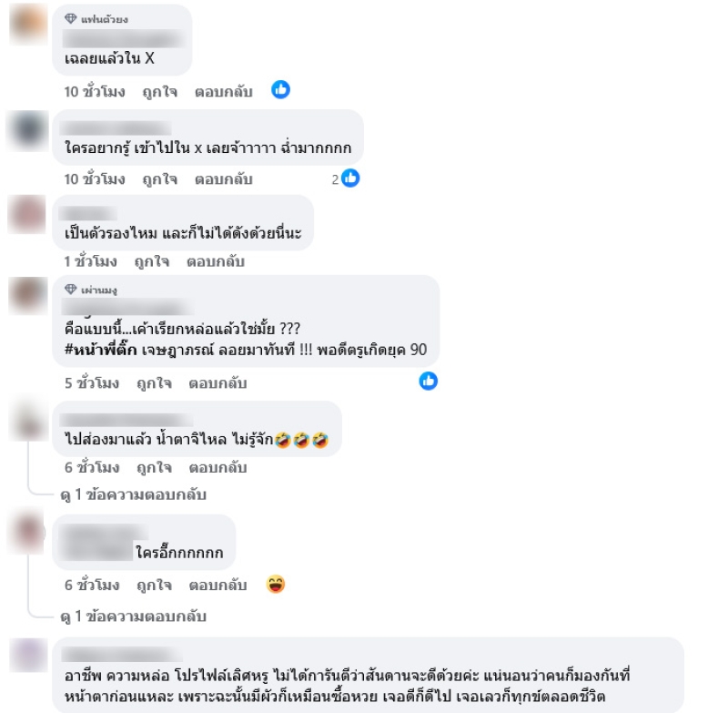The image size is (728, 713).
Task: Click the #หน้าพี่ติ๊ก hashtag link
Action: [x=101, y=350]
